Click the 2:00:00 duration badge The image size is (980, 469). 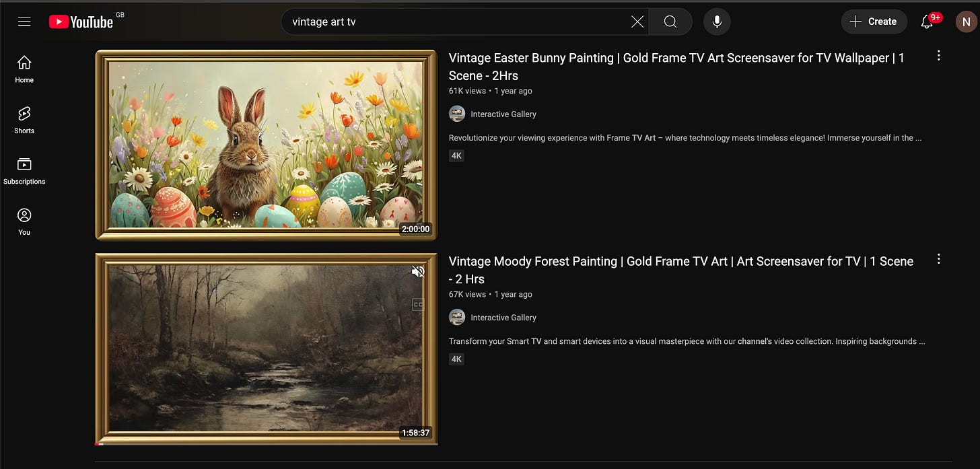[x=415, y=229]
